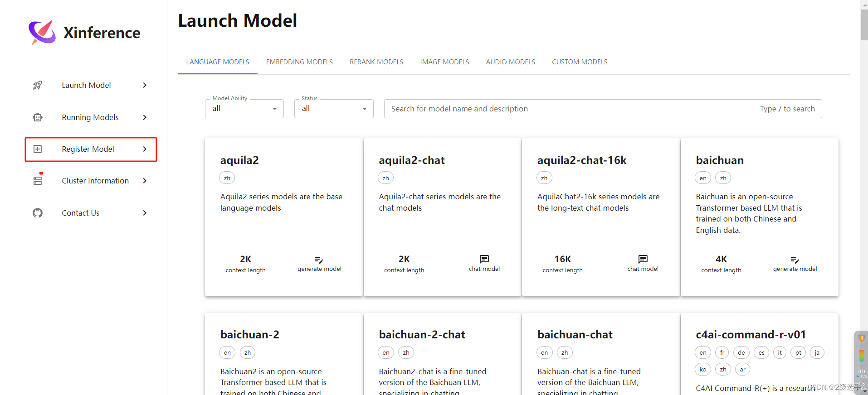
Task: Click the page vertical scrollbar thumb
Action: (x=864, y=25)
